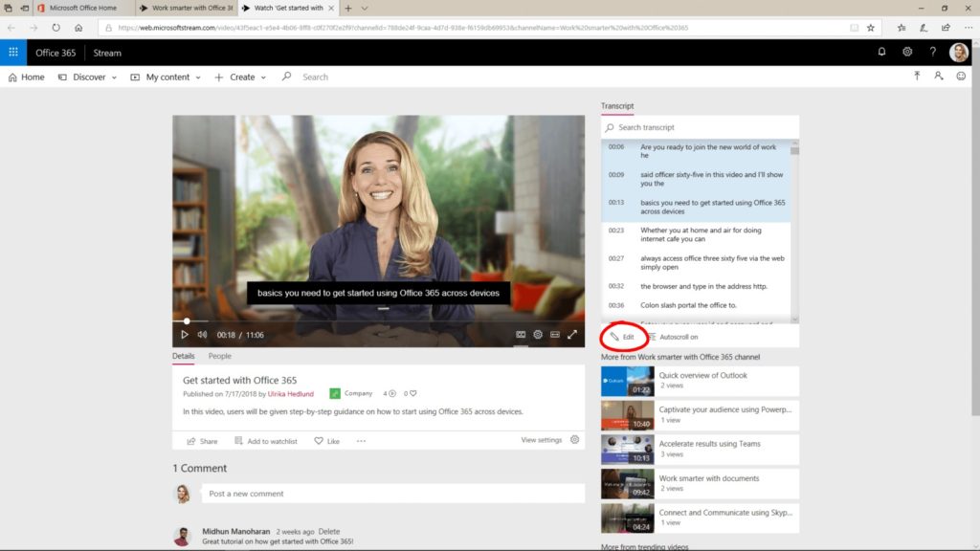The image size is (980, 551).
Task: Open Stream notifications bell
Action: tap(880, 53)
